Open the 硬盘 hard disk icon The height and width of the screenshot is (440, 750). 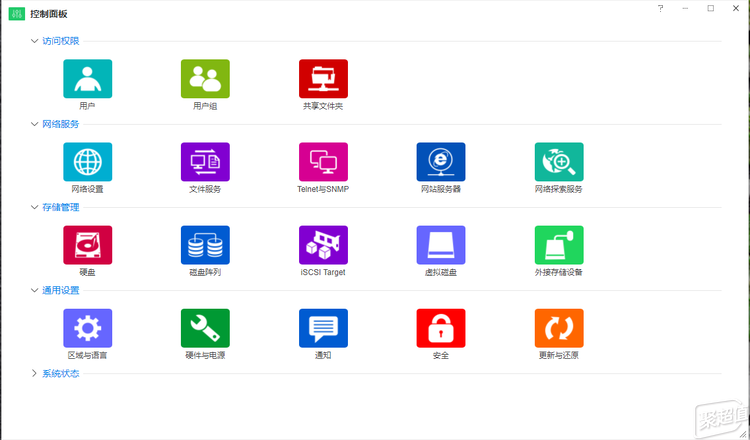88,245
